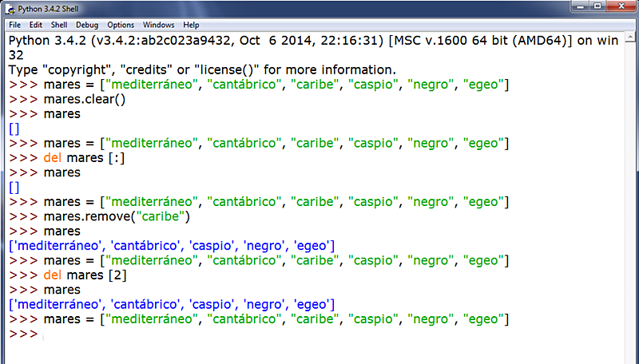Click the copyright, credits, license info line
Viewport: 639px width, 364px height.
tap(201, 70)
